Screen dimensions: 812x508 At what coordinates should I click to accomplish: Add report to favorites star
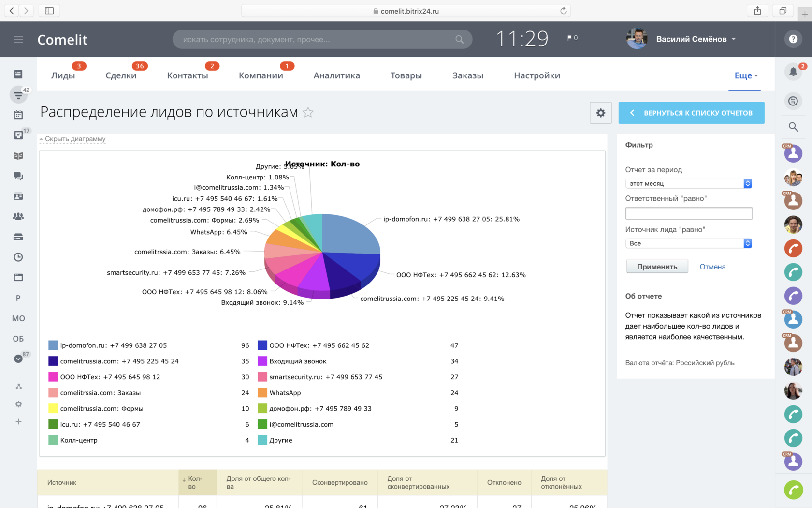(308, 113)
